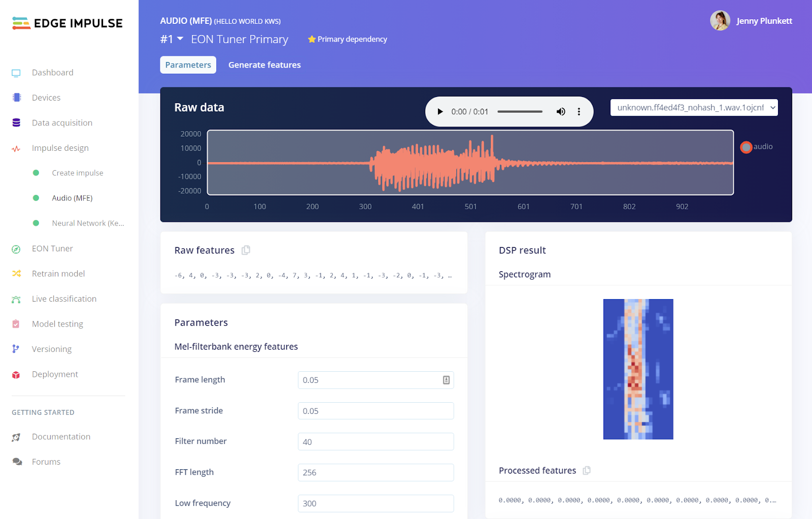Image resolution: width=812 pixels, height=519 pixels.
Task: Click the Jenny Plunkett user name
Action: point(764,21)
